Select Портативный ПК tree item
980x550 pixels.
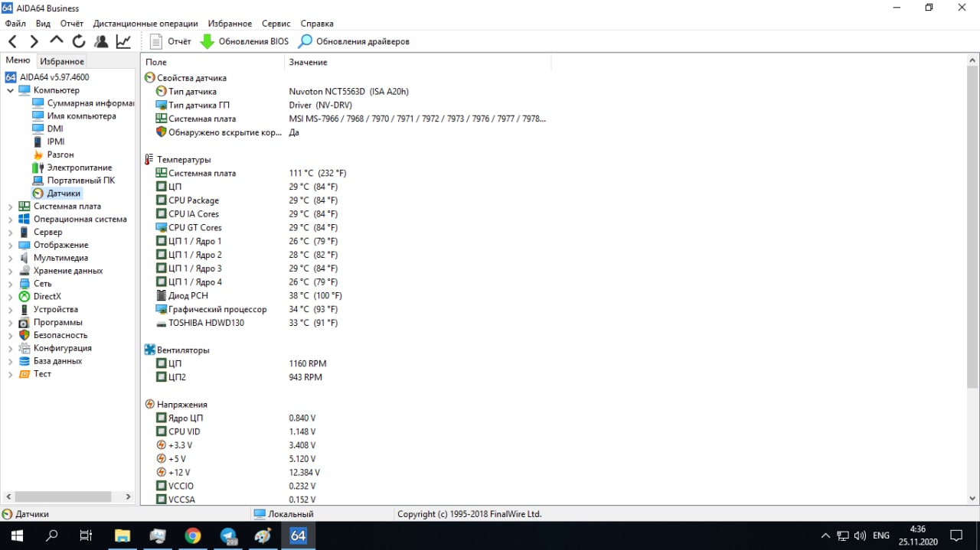pos(73,181)
